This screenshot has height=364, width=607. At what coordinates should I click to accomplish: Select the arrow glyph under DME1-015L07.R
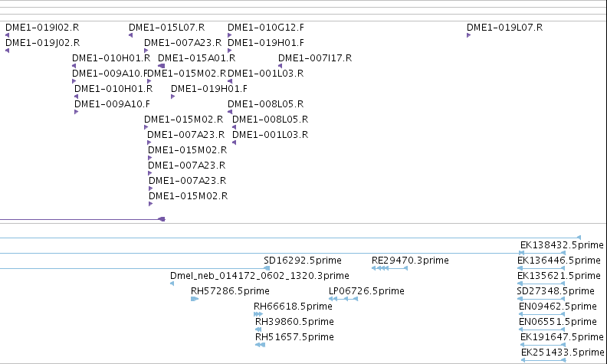tap(131, 35)
